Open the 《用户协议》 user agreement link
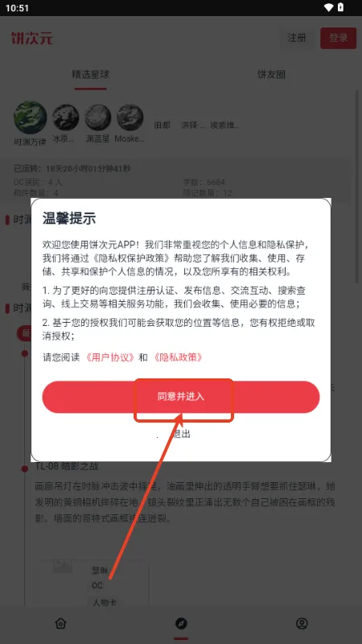The width and height of the screenshot is (362, 644). [x=110, y=357]
